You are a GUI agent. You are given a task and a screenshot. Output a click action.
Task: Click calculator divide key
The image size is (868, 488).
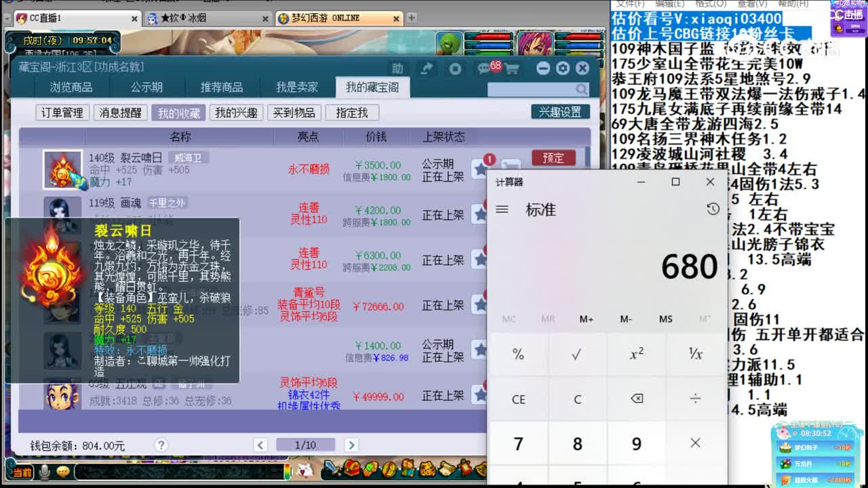695,399
